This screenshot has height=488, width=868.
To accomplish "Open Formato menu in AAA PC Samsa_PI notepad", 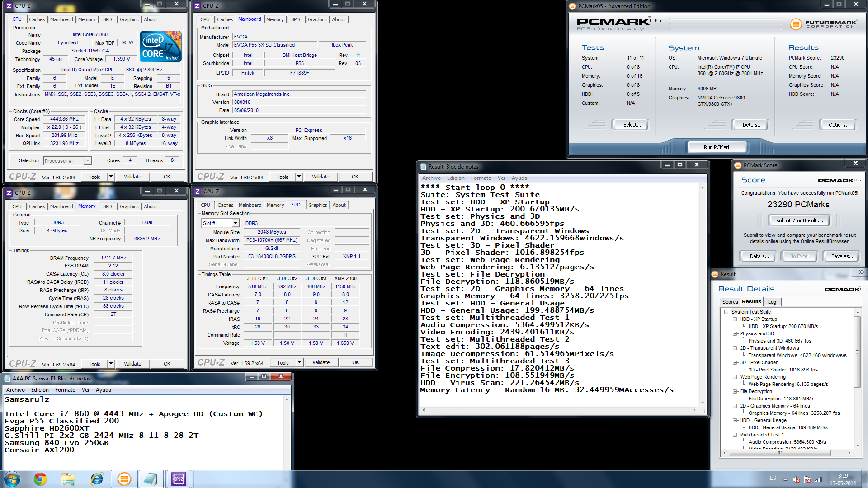I will tap(65, 390).
